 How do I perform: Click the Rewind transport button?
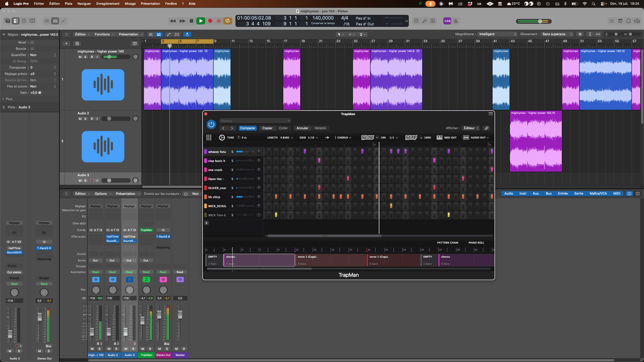173,21
